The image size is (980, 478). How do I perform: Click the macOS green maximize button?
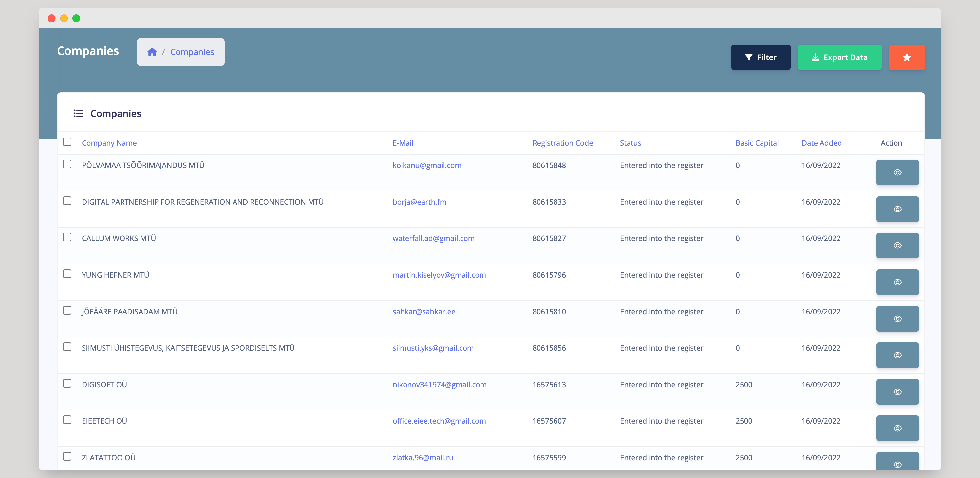click(76, 18)
